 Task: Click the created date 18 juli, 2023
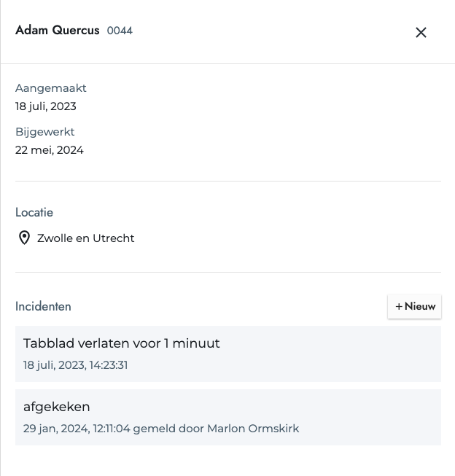point(45,106)
